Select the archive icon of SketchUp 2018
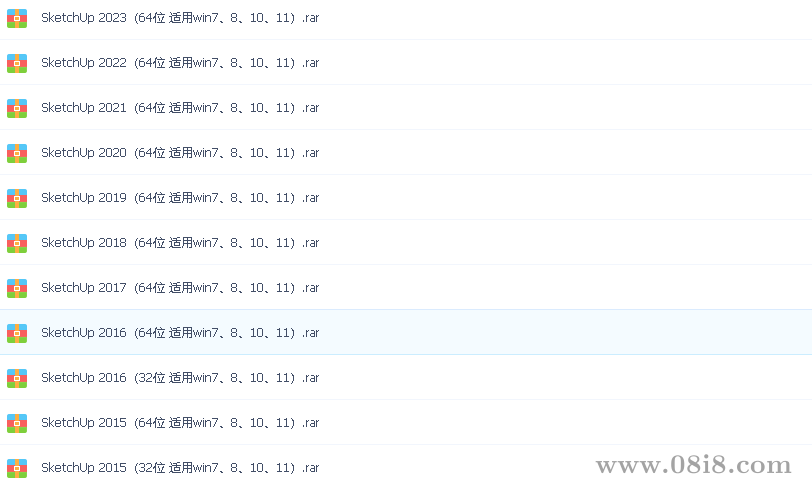 point(17,243)
